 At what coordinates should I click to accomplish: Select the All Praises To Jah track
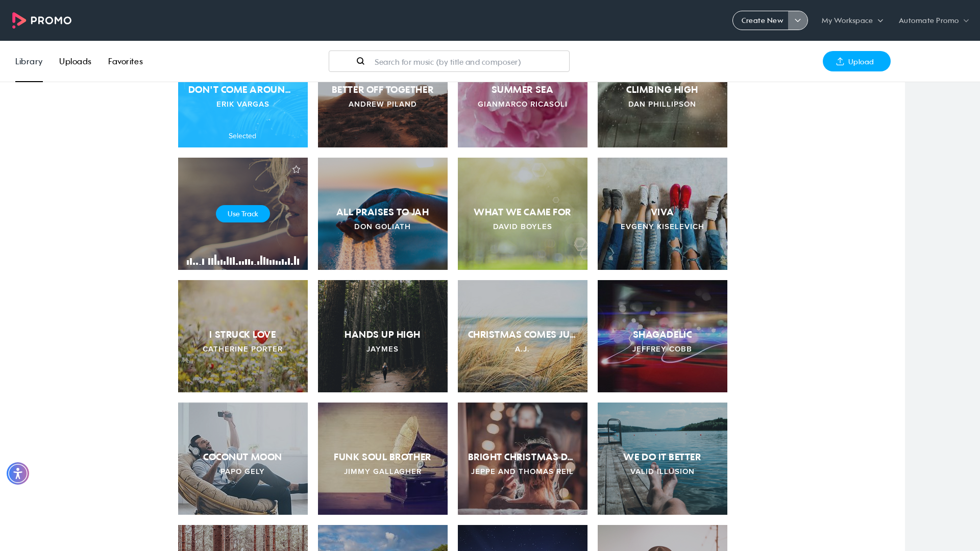(383, 214)
